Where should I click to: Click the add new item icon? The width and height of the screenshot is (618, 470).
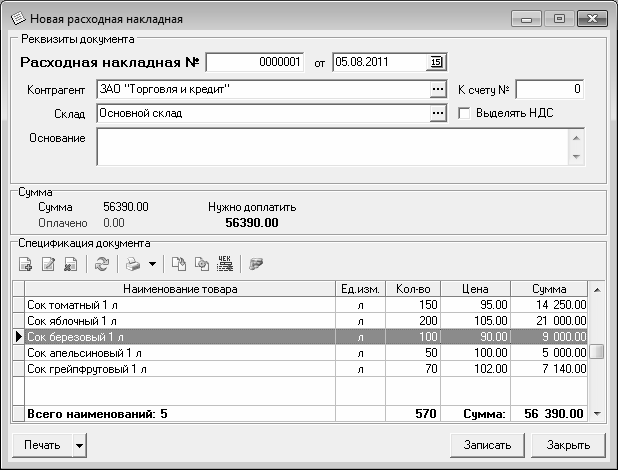click(x=25, y=264)
